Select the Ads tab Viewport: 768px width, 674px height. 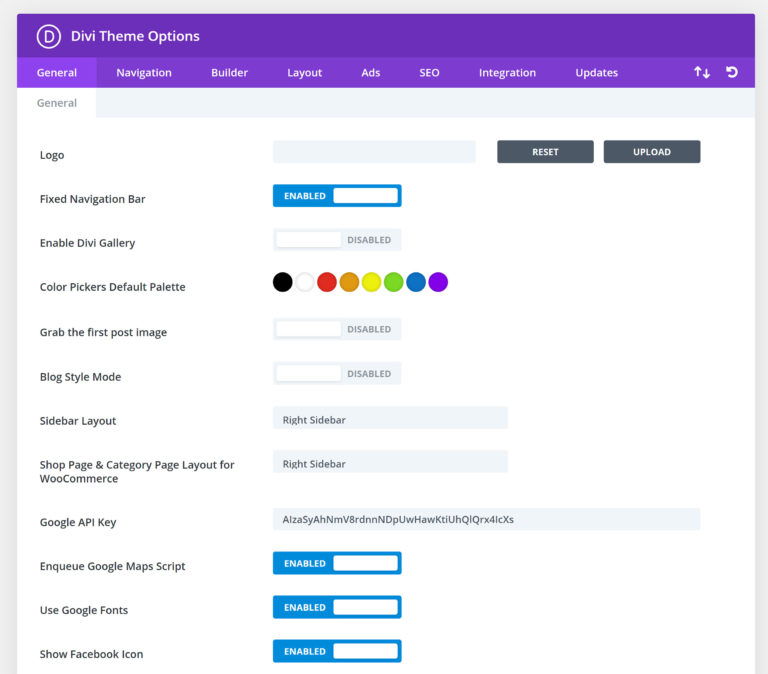point(371,72)
